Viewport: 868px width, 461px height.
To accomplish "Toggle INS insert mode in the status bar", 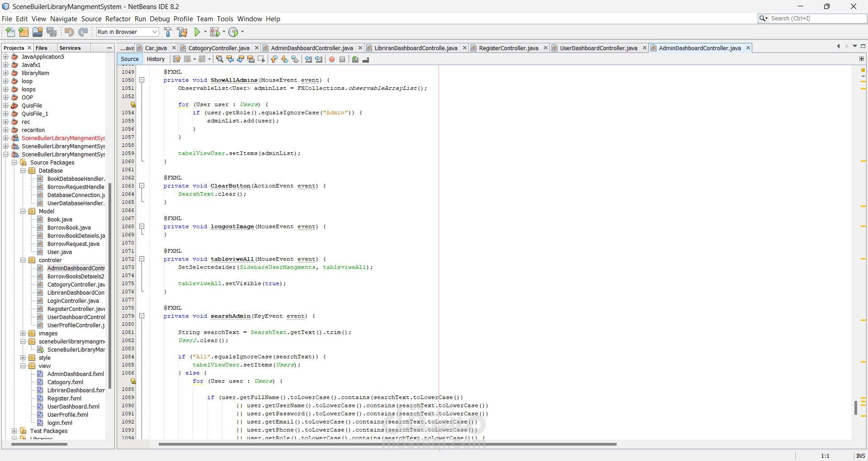I will click(x=861, y=456).
